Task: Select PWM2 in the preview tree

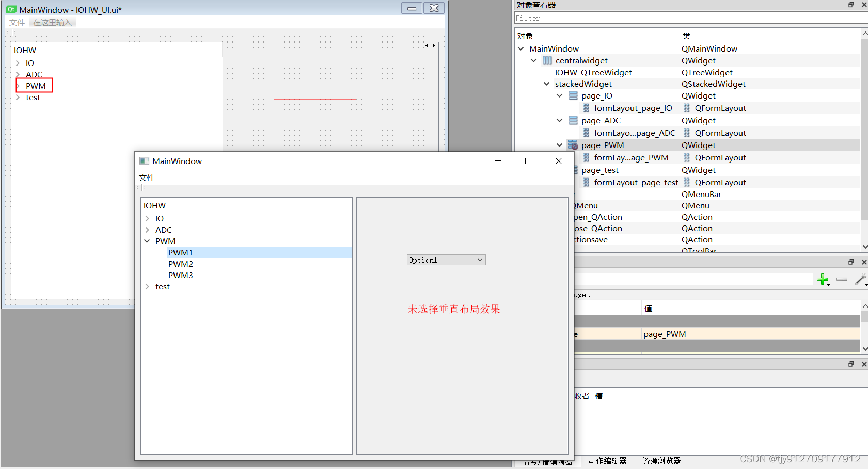Action: [x=180, y=264]
